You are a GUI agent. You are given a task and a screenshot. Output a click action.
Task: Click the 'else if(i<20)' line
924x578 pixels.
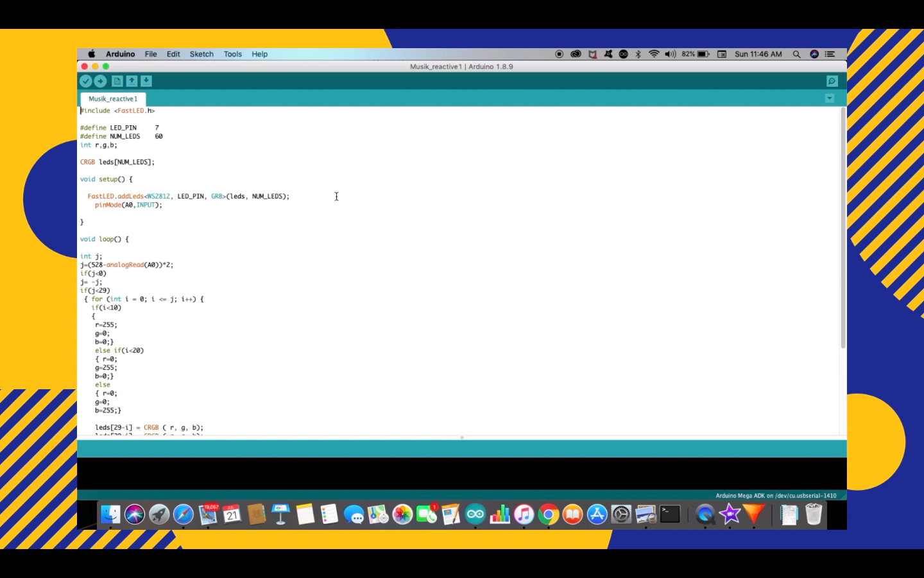click(x=119, y=351)
